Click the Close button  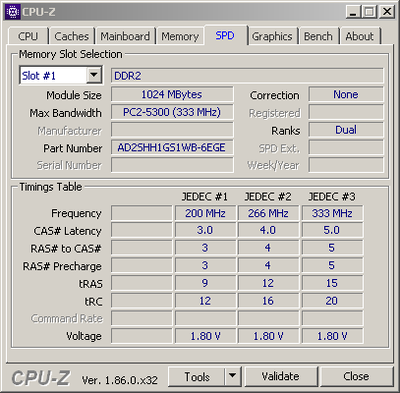tap(356, 376)
